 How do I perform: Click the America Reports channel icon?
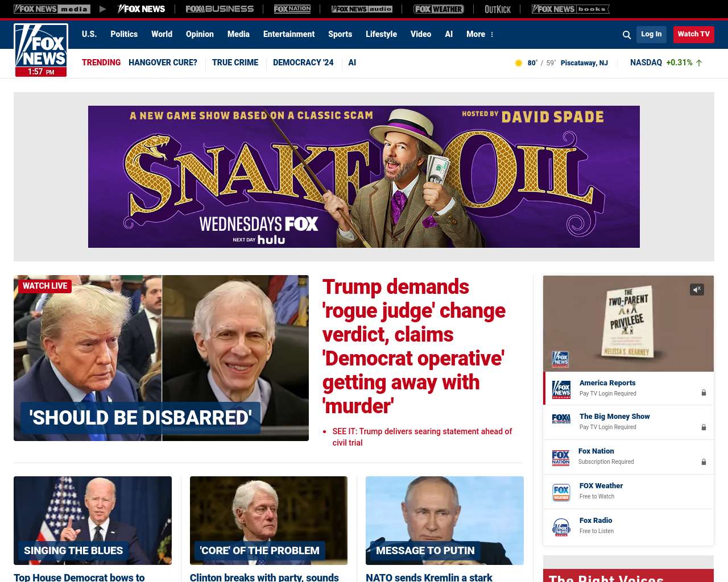point(561,389)
